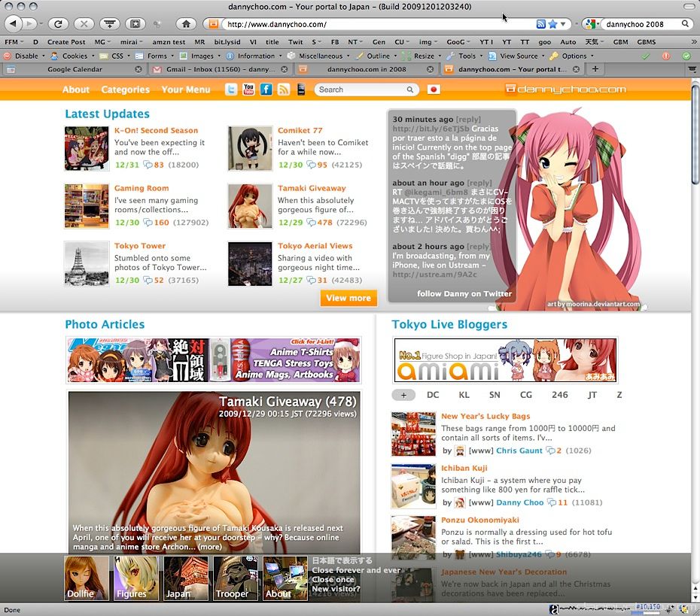Toggle the plus button under Tokyo Live Bloggers

pyautogui.click(x=403, y=395)
